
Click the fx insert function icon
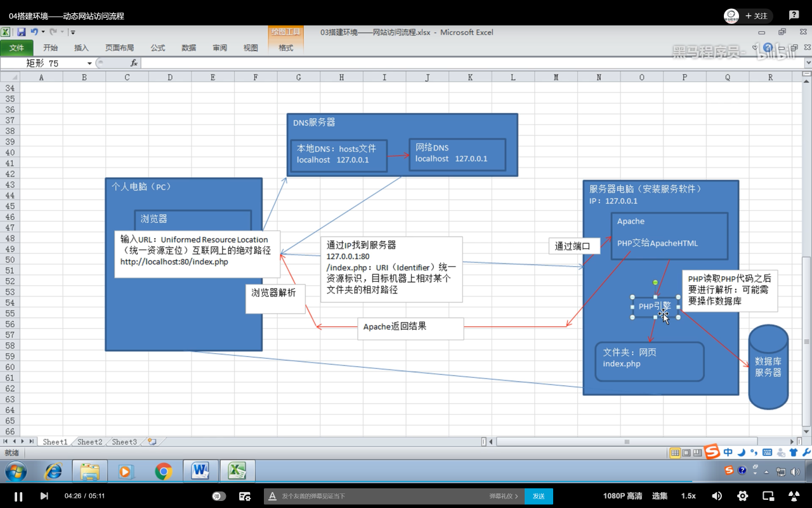[134, 63]
